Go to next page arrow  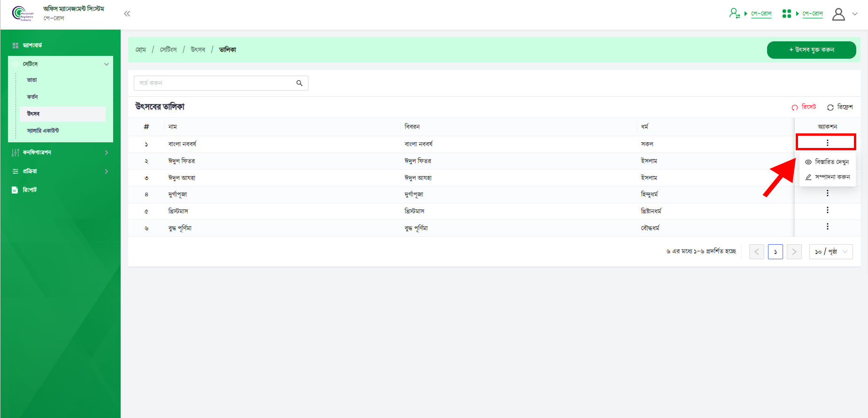[794, 252]
